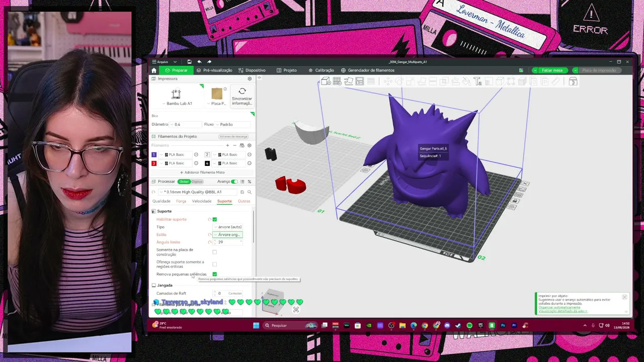Reset Habilitar suporte to default value

209,220
